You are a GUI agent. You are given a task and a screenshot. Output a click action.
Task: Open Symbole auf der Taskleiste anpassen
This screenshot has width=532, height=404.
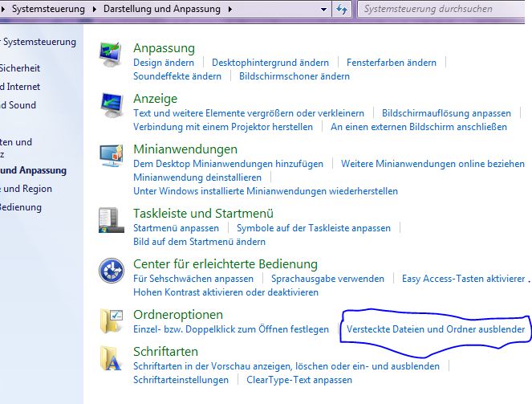click(x=314, y=228)
